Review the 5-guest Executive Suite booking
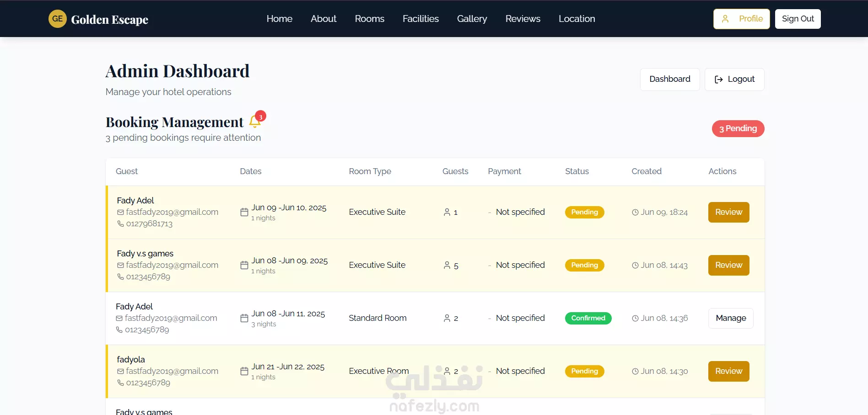This screenshot has width=868, height=415. (729, 265)
